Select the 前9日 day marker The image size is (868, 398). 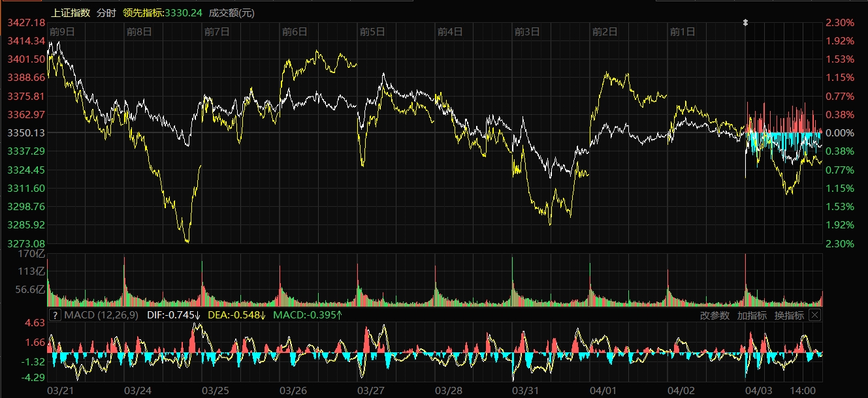point(62,31)
